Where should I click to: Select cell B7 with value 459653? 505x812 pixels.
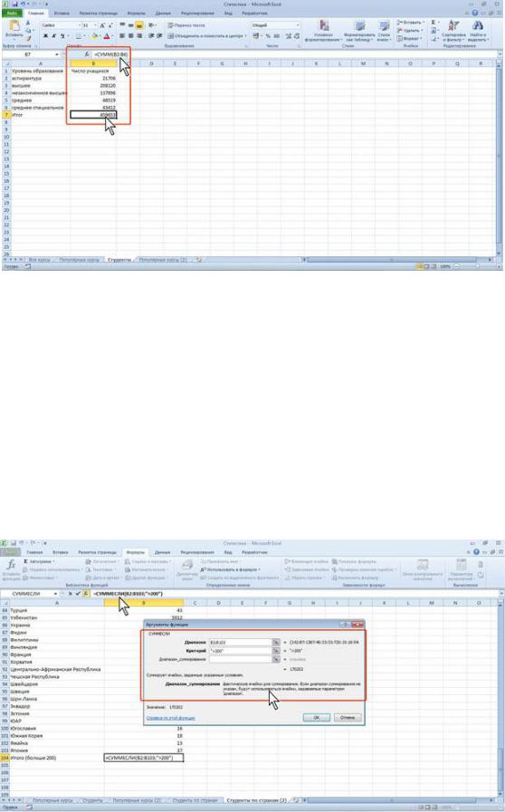coord(93,114)
